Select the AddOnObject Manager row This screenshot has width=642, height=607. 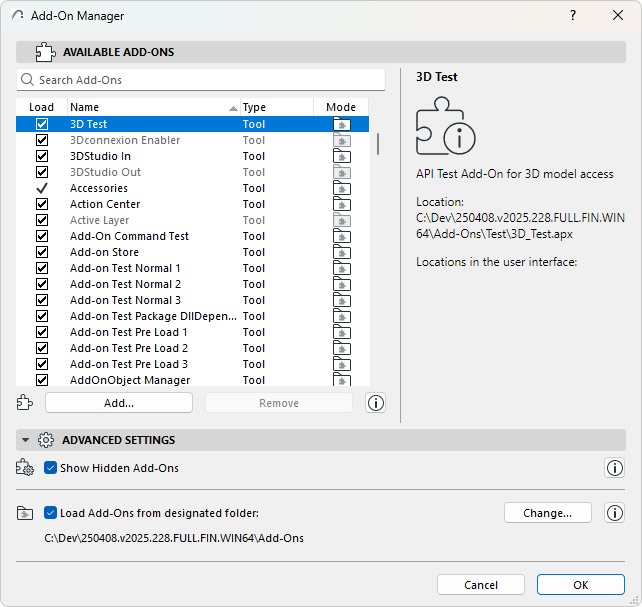pyautogui.click(x=192, y=380)
